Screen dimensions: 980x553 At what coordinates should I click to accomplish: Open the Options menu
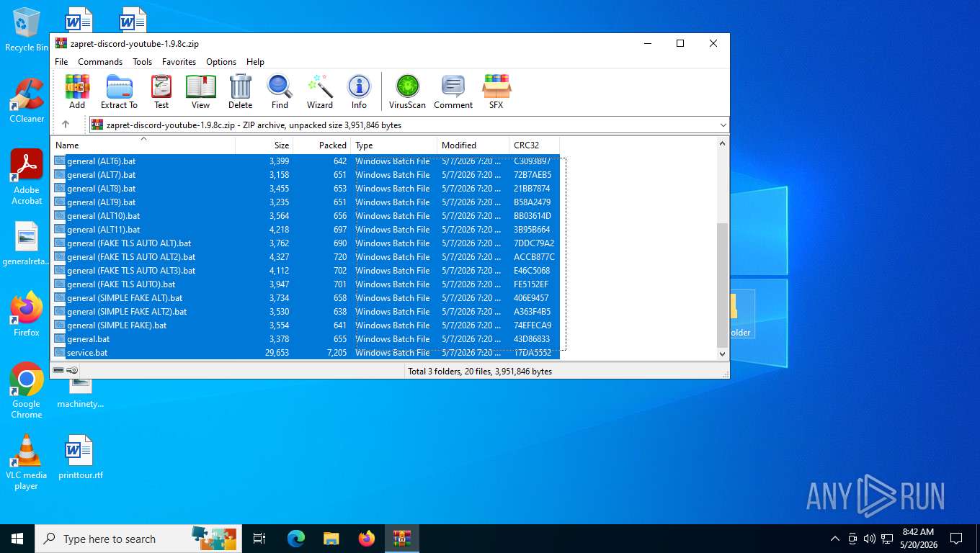(221, 62)
